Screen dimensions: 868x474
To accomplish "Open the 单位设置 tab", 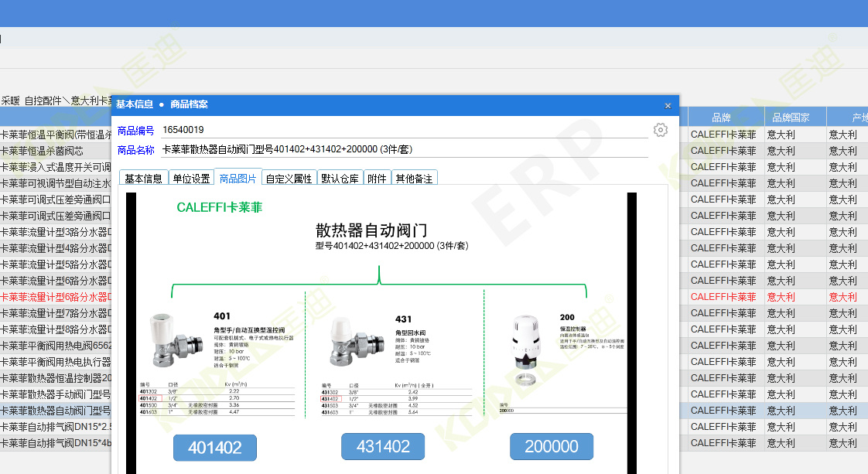I will tap(191, 178).
